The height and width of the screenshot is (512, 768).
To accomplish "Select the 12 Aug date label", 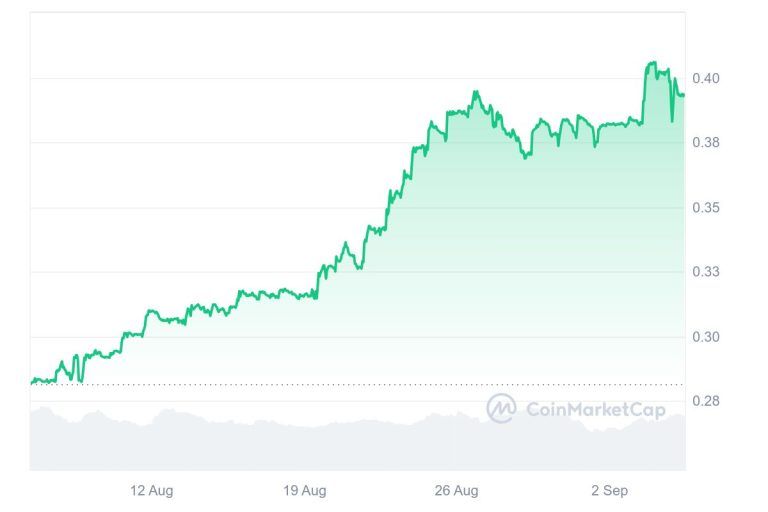I will tap(152, 490).
